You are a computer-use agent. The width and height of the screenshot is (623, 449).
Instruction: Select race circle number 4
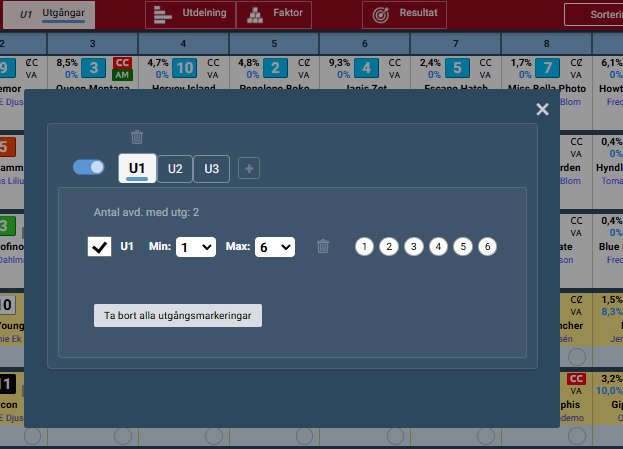point(438,246)
